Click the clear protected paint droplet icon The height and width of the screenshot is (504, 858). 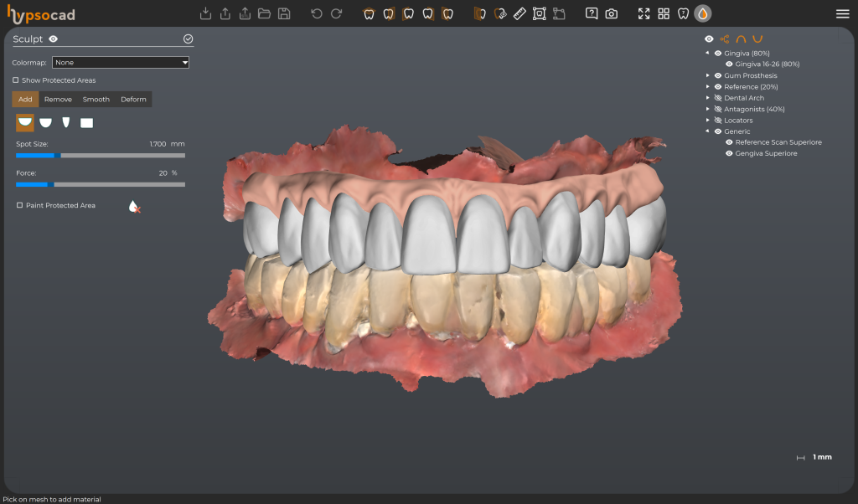pyautogui.click(x=134, y=206)
